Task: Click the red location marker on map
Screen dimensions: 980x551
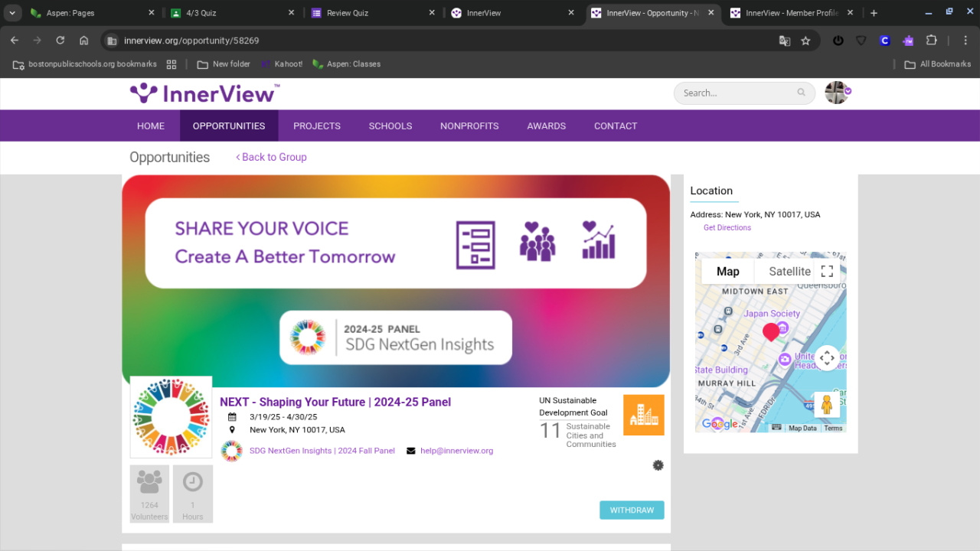Action: (x=771, y=332)
